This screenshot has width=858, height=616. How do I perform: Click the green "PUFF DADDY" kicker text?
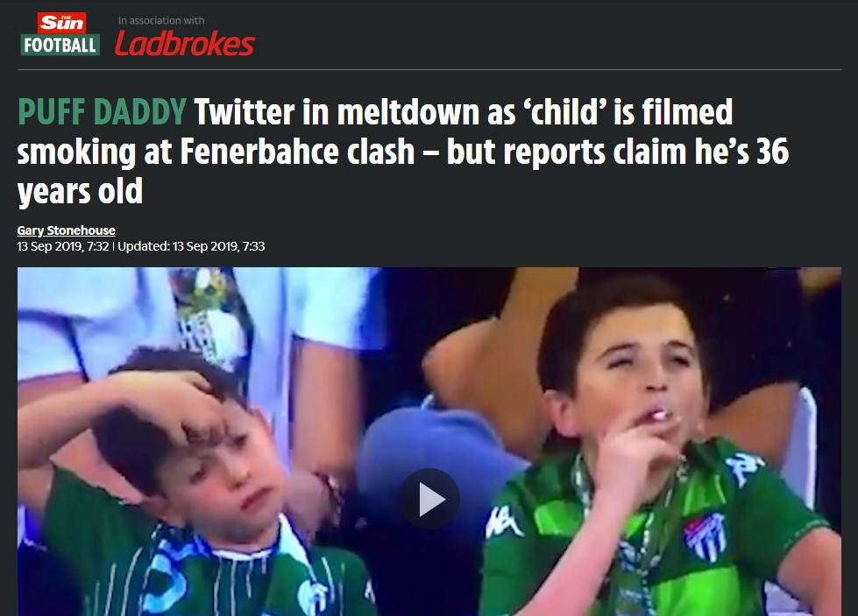click(103, 112)
